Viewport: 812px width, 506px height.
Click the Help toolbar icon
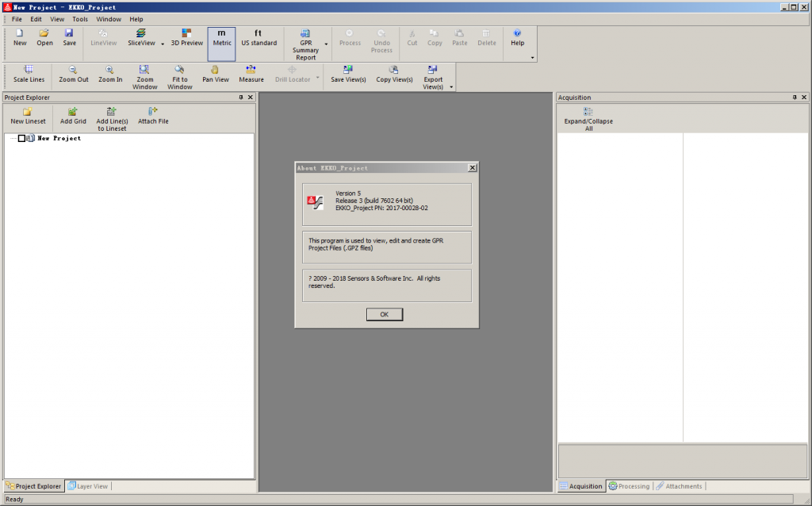[517, 38]
